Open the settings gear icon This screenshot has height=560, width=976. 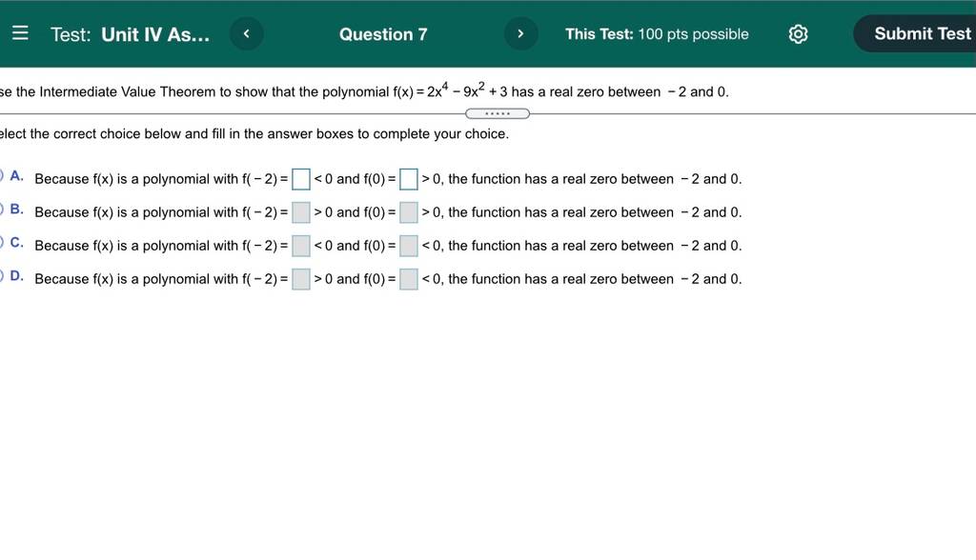point(798,33)
